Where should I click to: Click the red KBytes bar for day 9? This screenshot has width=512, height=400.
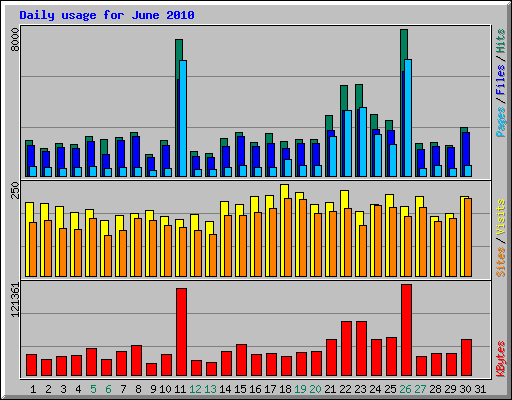tap(151, 370)
